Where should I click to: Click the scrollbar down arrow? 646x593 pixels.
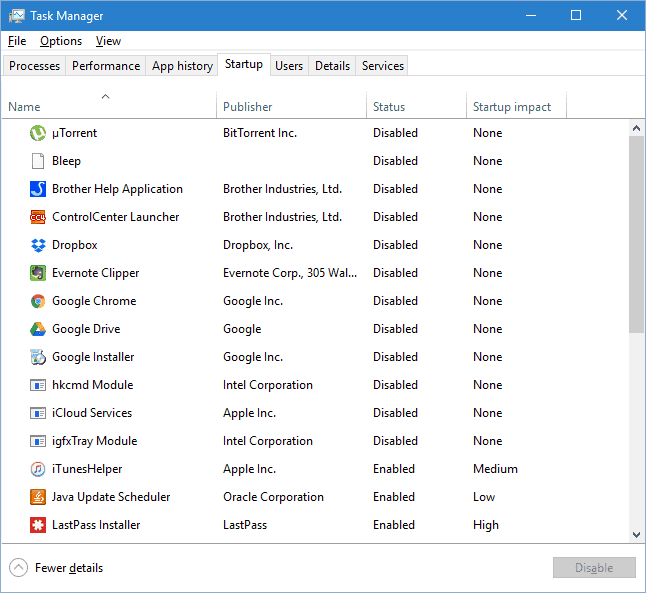point(636,535)
